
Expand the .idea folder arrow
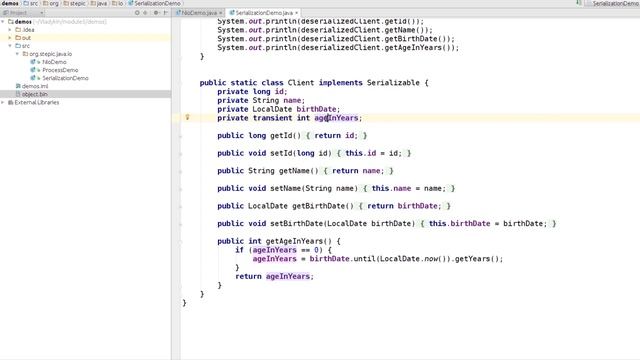coord(10,30)
